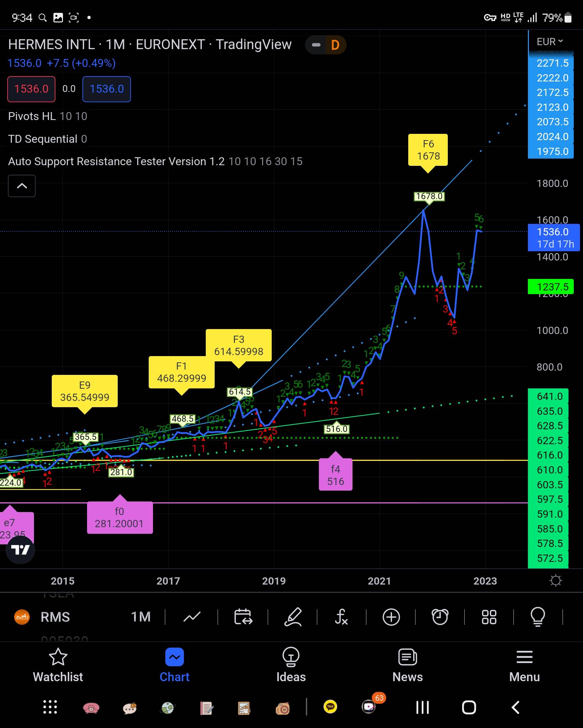This screenshot has height=728, width=583.
Task: Collapse the indicator legend chevron
Action: [x=22, y=186]
